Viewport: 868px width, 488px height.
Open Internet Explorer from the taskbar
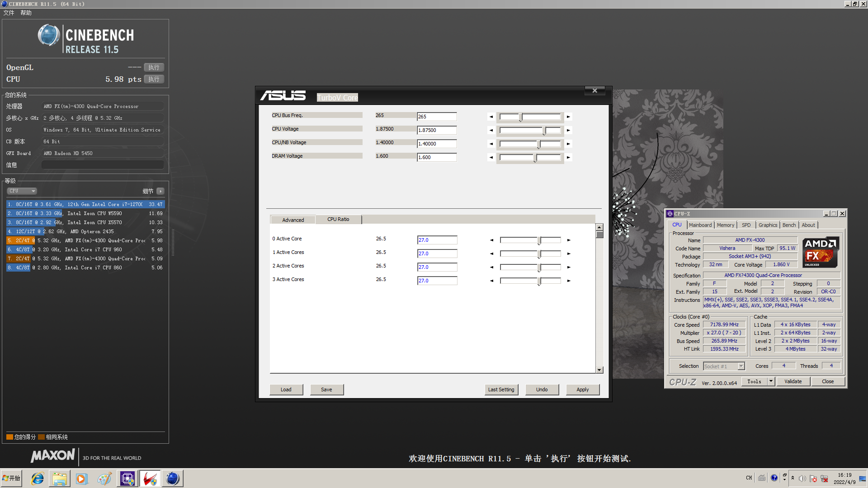[x=37, y=479]
